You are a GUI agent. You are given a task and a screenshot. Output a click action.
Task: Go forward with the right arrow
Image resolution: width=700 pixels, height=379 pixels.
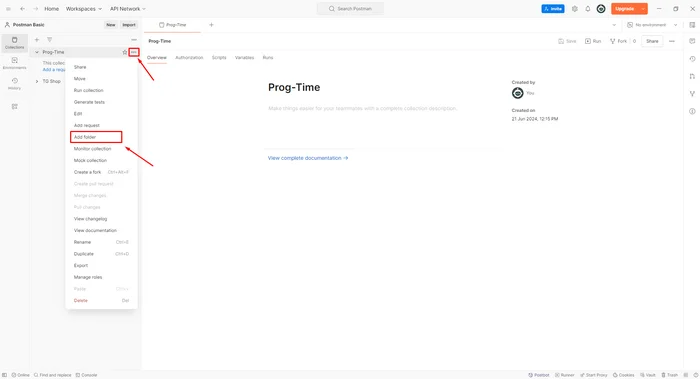pyautogui.click(x=35, y=8)
